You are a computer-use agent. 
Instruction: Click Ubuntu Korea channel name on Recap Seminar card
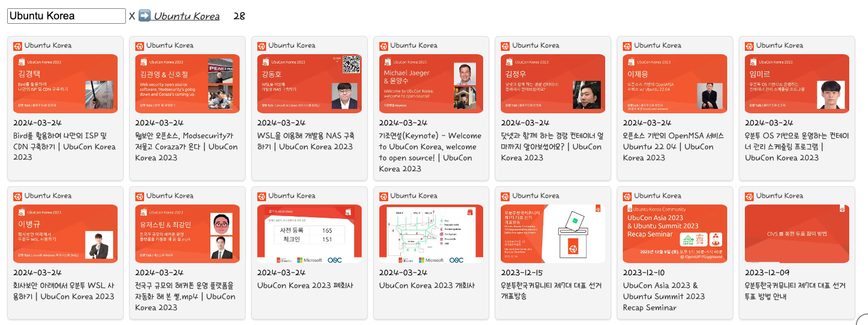coord(658,196)
